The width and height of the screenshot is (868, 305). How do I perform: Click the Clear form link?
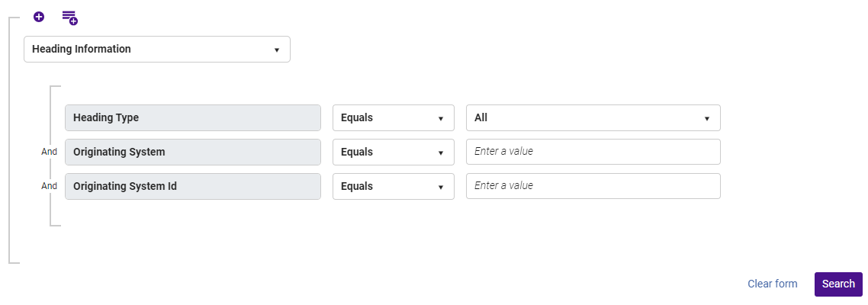coord(772,284)
